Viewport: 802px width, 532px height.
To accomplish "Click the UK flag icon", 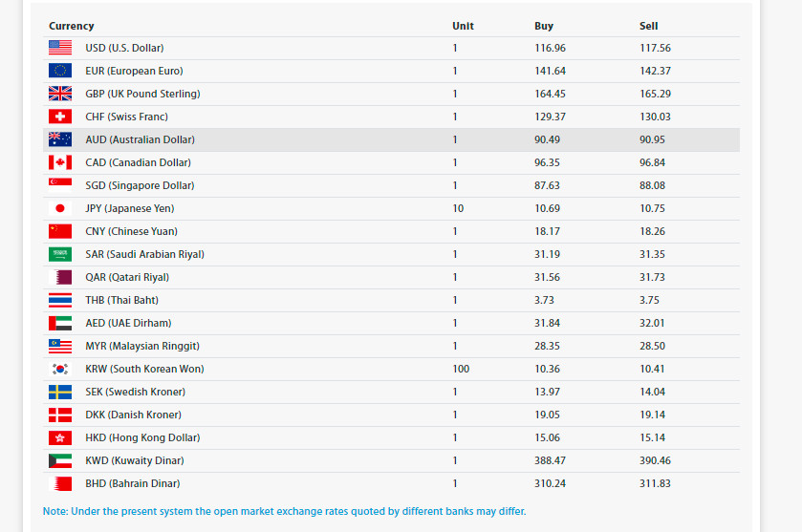I will (x=60, y=94).
